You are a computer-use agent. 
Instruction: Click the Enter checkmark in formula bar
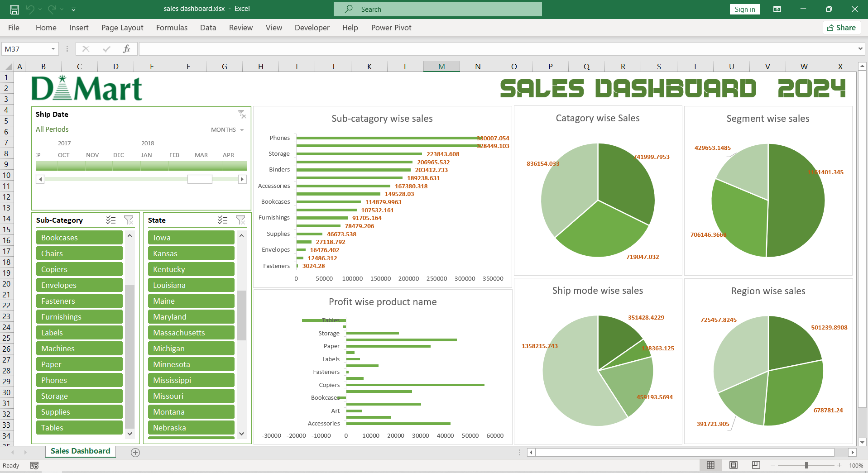tap(106, 49)
